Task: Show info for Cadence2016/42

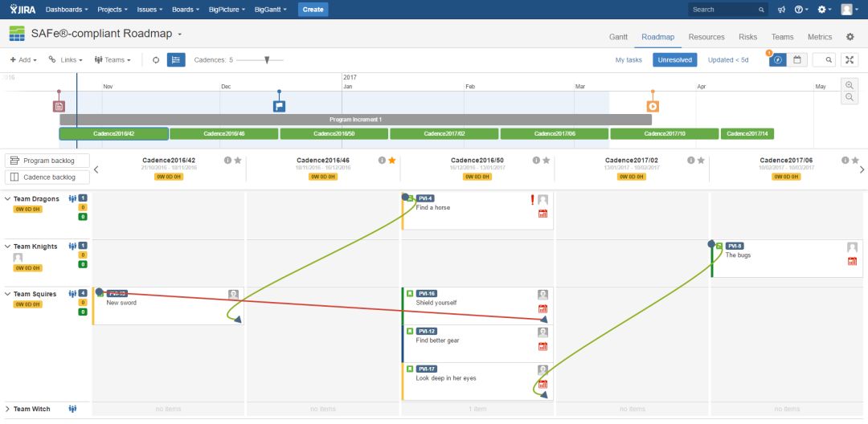Action: 227,161
